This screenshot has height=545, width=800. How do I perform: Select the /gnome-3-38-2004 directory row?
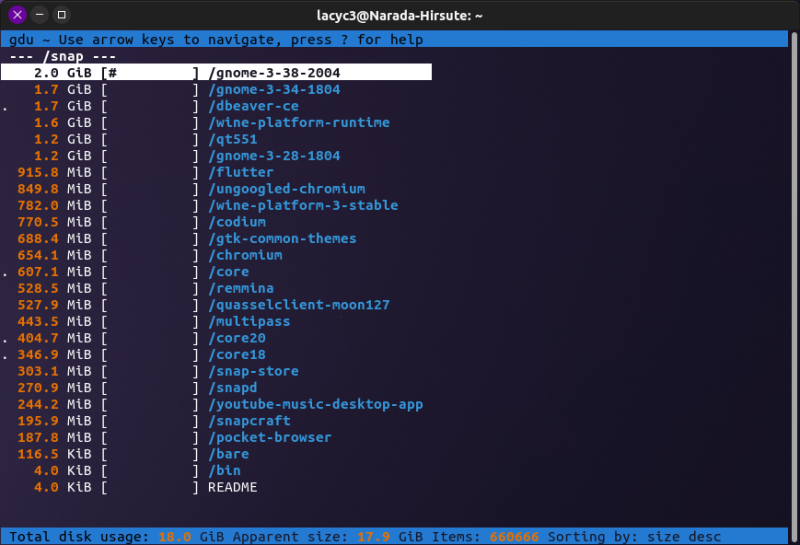click(x=216, y=72)
